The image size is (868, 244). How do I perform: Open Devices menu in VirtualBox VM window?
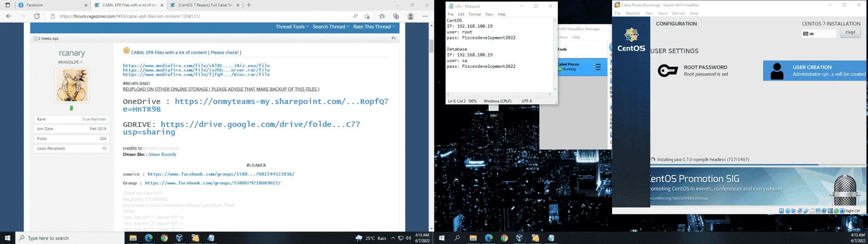click(x=678, y=14)
